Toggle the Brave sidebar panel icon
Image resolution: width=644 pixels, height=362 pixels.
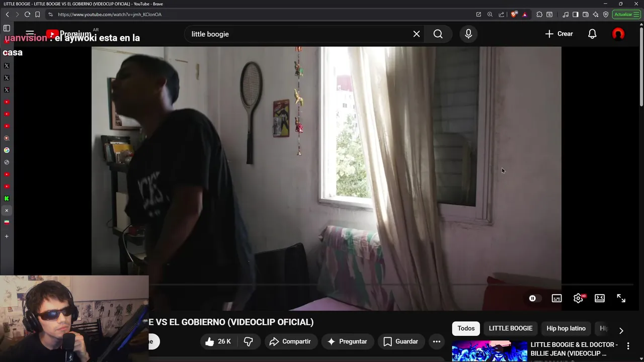[576, 15]
